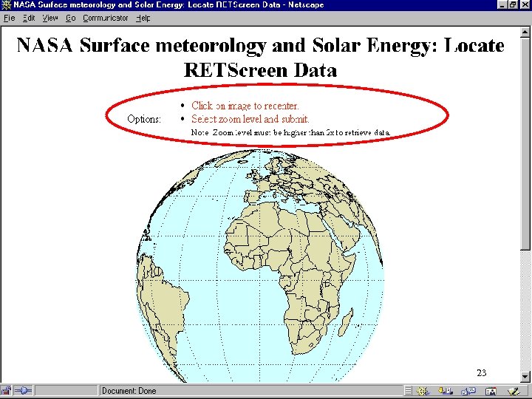The image size is (532, 399).
Task: Open Mailbox from the component bar
Action: [x=446, y=391]
